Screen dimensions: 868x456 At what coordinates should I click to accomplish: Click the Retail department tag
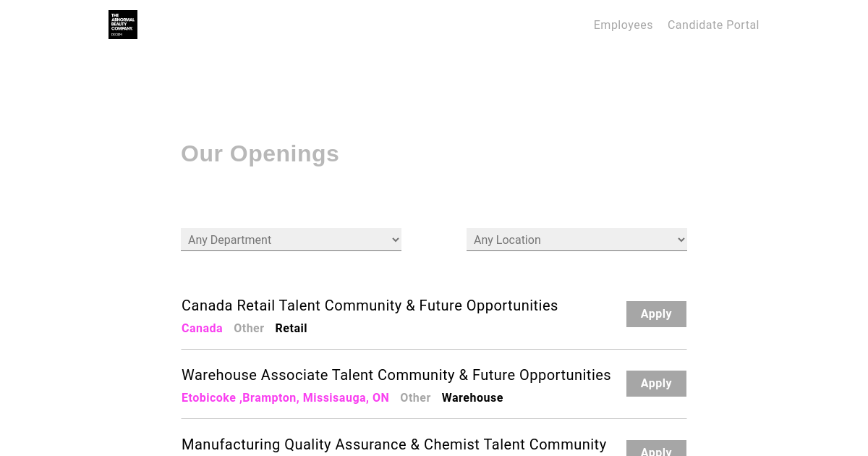pos(291,329)
